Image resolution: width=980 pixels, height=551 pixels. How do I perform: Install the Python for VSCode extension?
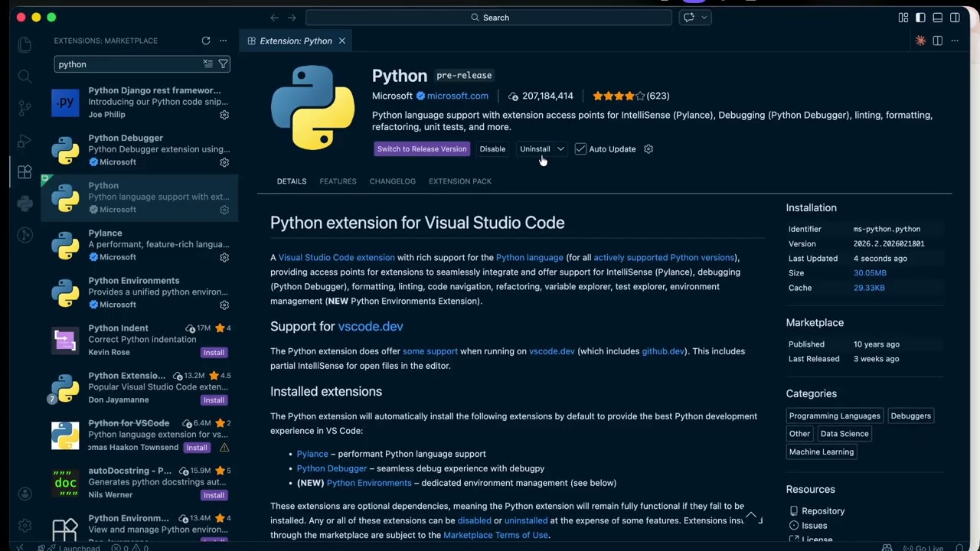coord(197,448)
